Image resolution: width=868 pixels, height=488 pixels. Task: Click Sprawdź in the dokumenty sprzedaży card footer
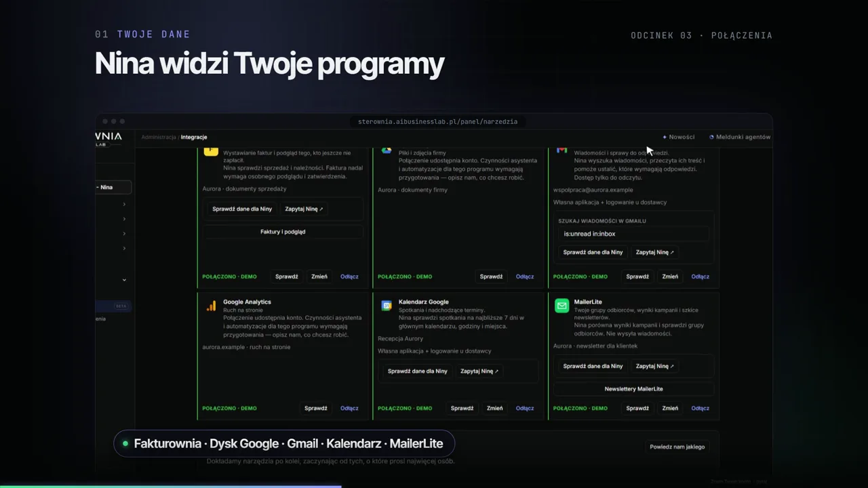[x=287, y=277]
